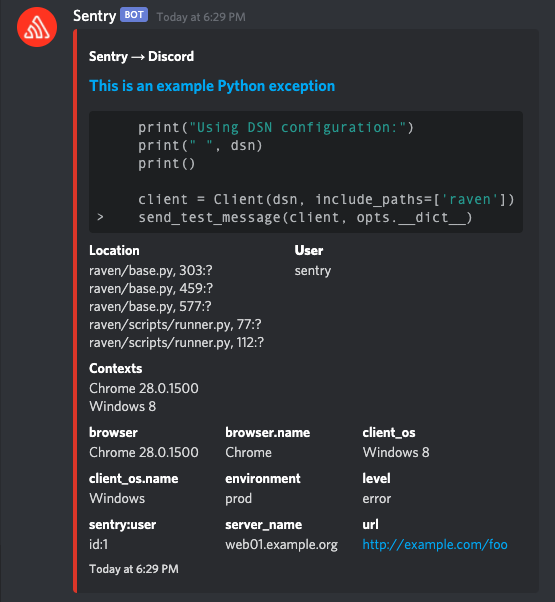Click the 'sentry:user' field heading
This screenshot has width=555, height=602.
[122, 525]
